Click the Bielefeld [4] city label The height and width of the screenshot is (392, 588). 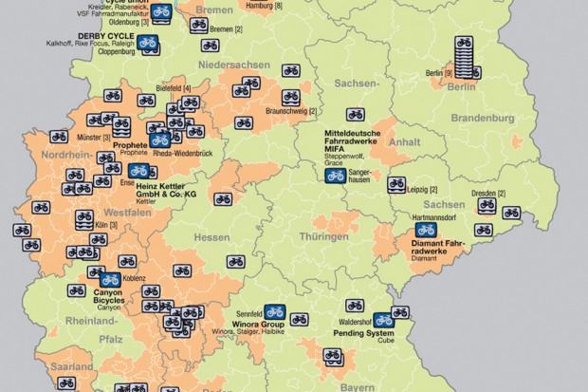pos(174,88)
